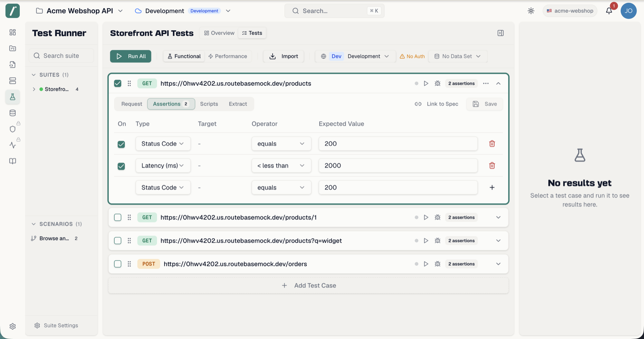Open more options for /products test

pyautogui.click(x=486, y=83)
